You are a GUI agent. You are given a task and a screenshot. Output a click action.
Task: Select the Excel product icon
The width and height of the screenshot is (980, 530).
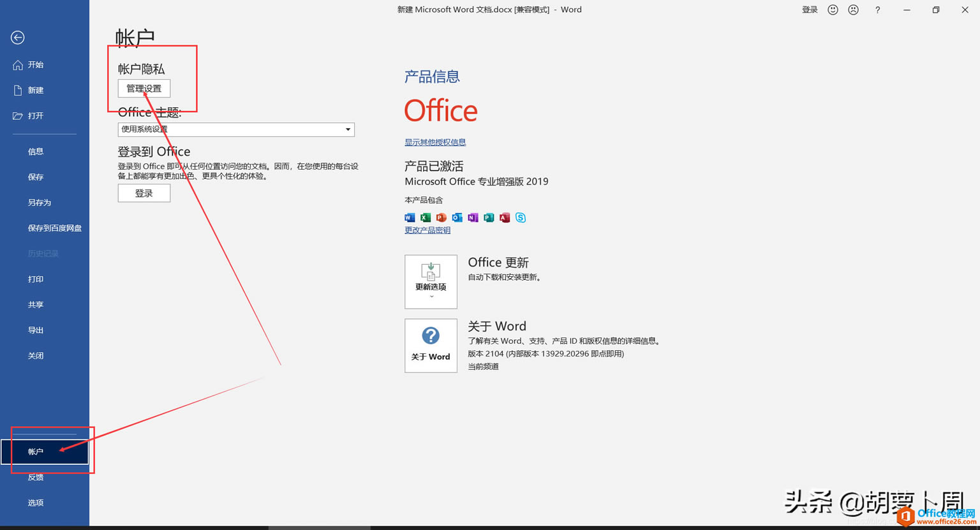click(x=425, y=217)
